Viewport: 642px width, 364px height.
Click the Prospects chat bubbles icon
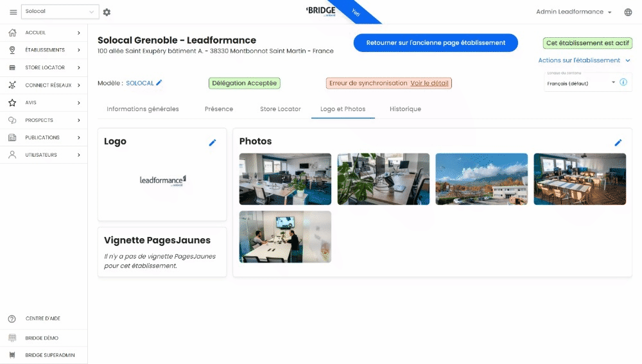pos(12,121)
